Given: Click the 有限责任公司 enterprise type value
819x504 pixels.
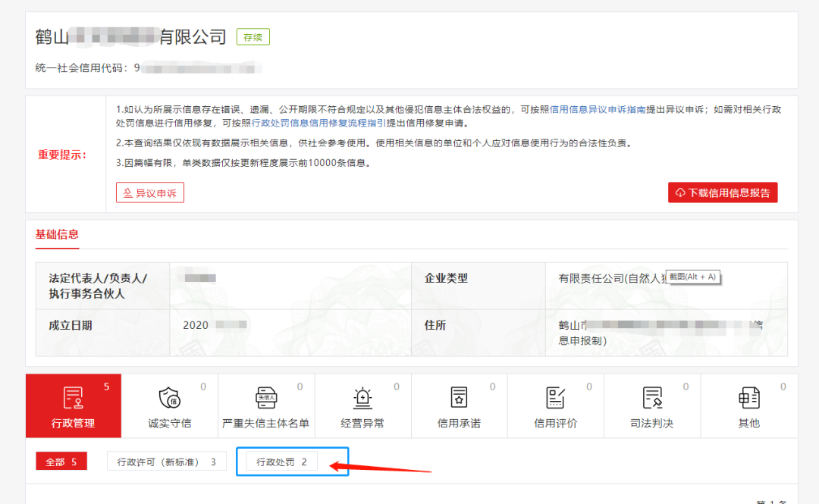Looking at the screenshot, I should [x=613, y=278].
